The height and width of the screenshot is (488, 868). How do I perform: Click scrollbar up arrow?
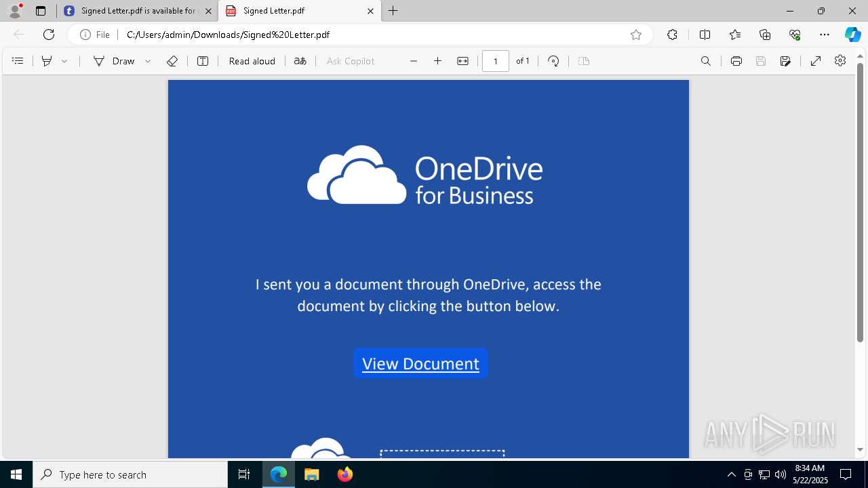click(x=861, y=56)
